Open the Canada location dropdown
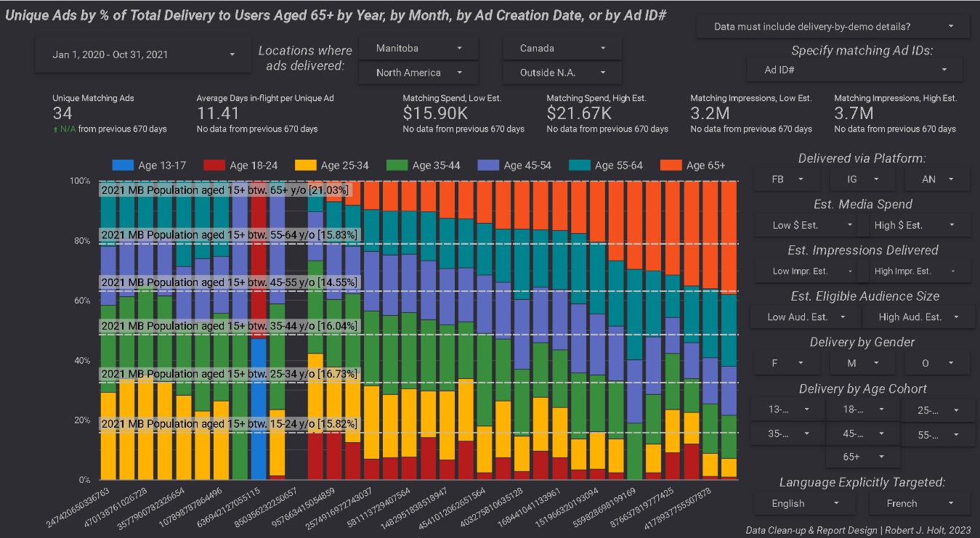 click(x=562, y=48)
